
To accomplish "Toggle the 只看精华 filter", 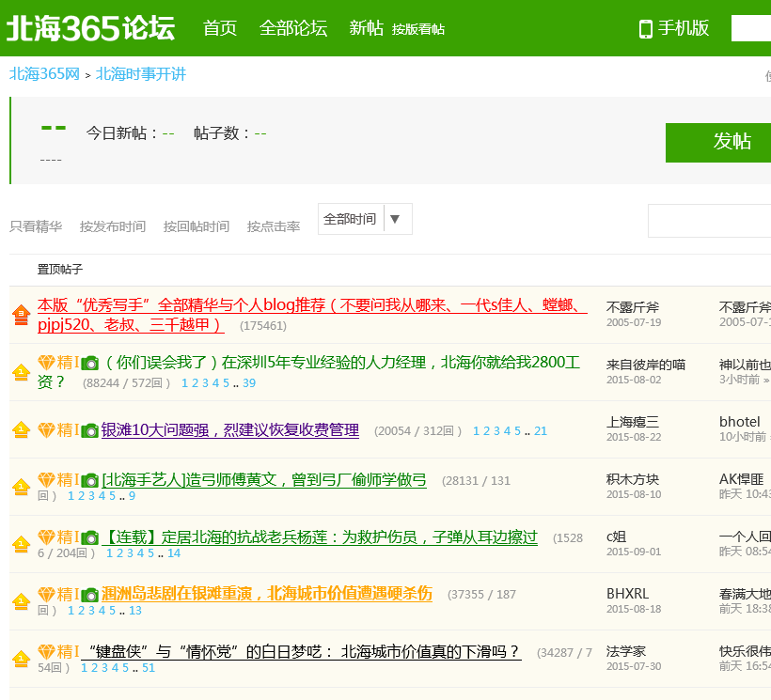I will click(x=36, y=226).
